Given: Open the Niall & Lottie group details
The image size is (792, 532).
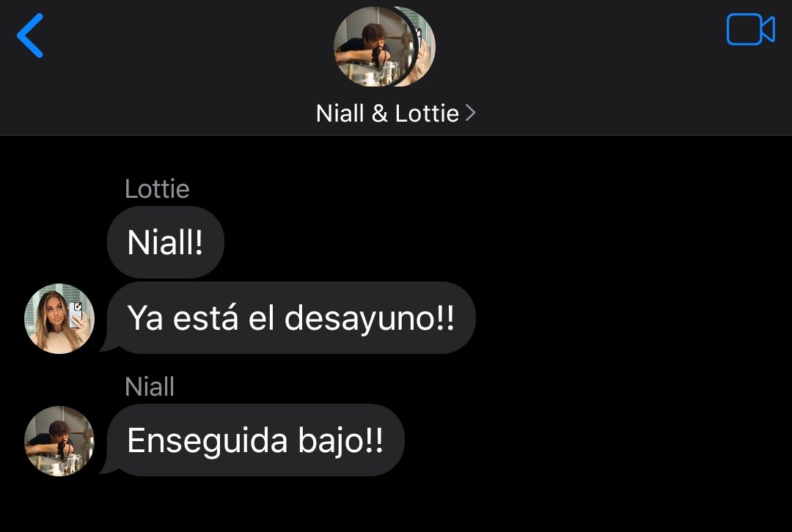Looking at the screenshot, I should click(x=395, y=113).
